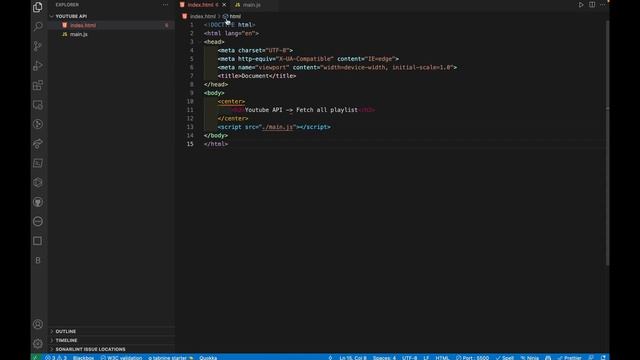This screenshot has width=640, height=360.
Task: Click the '<title>Document</title>' line
Action: pos(257,76)
